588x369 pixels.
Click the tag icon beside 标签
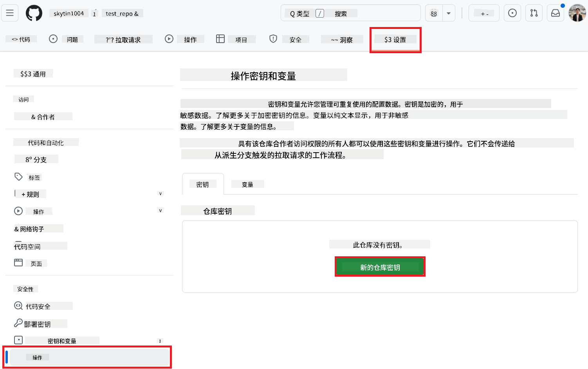point(18,177)
